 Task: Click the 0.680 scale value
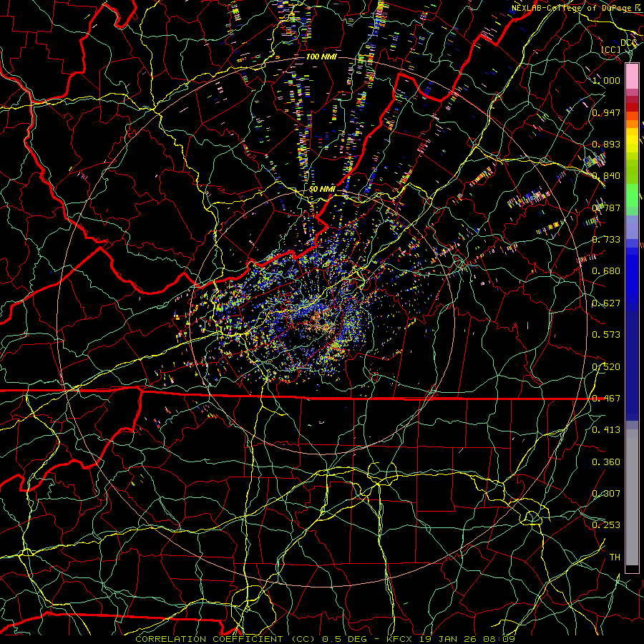(x=606, y=271)
